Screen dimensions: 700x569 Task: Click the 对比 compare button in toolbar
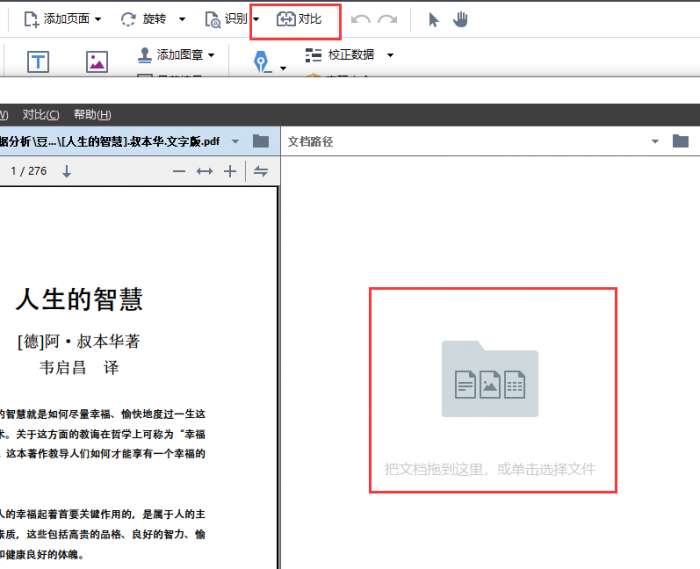pyautogui.click(x=298, y=19)
